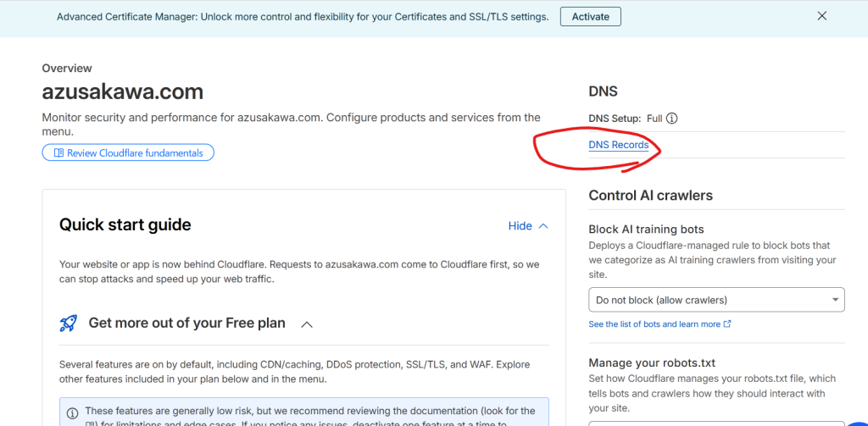This screenshot has height=426, width=868.
Task: Click info icon in low risk notice
Action: [x=72, y=411]
